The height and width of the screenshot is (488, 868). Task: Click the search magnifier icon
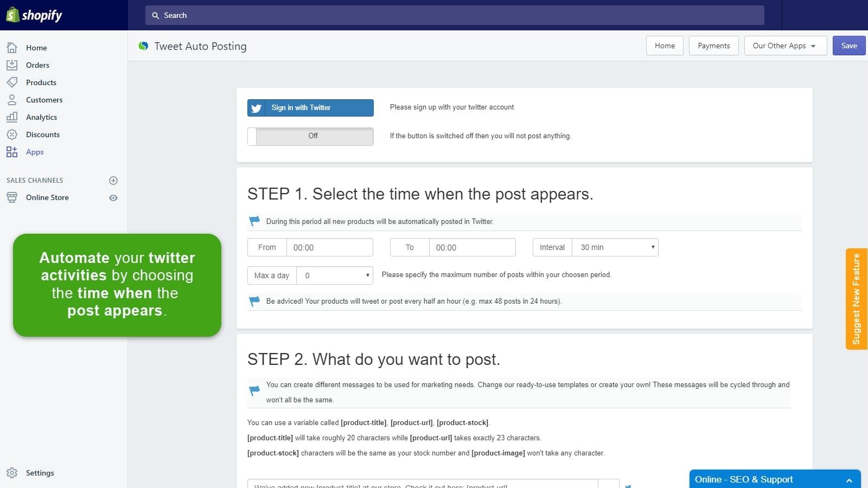coord(156,16)
